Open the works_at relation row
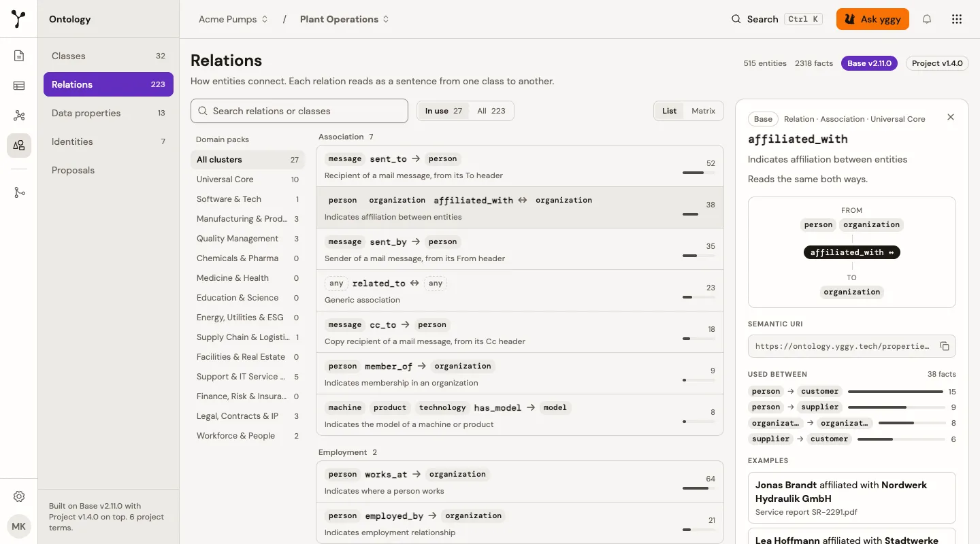This screenshot has width=980, height=544. pyautogui.click(x=520, y=481)
